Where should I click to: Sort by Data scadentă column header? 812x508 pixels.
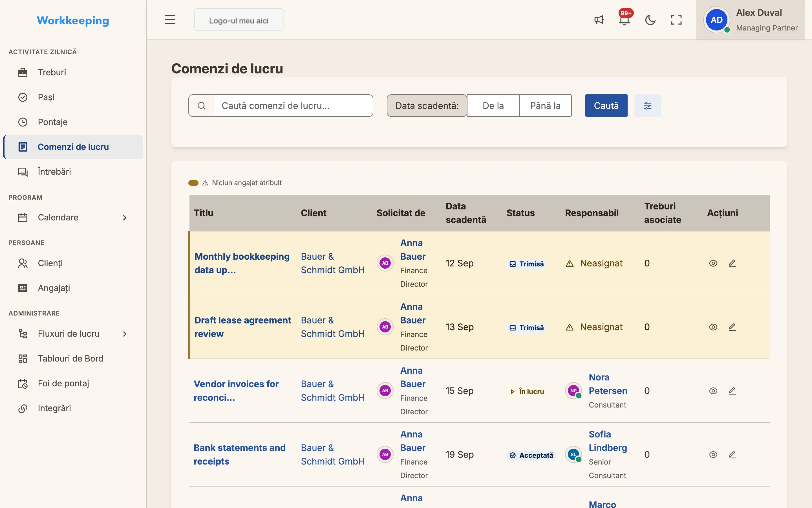click(466, 213)
